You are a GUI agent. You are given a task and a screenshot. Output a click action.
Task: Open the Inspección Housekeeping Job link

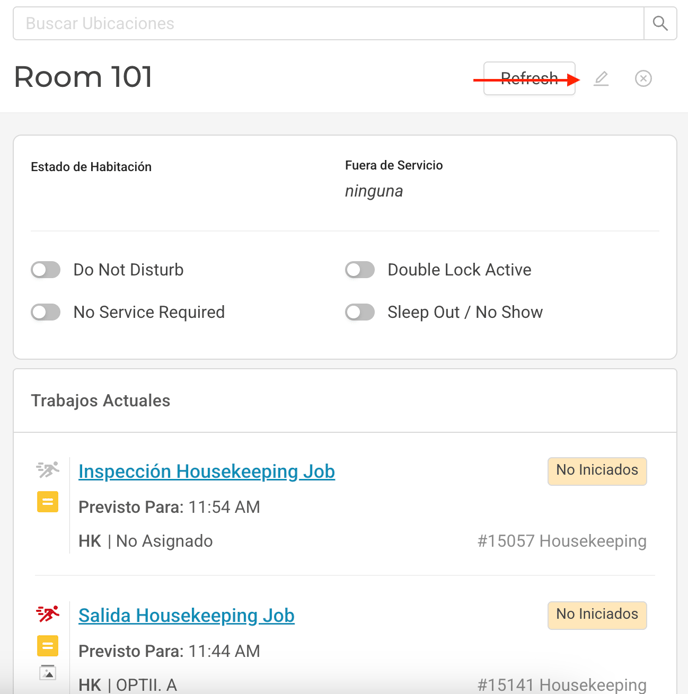[x=206, y=471]
